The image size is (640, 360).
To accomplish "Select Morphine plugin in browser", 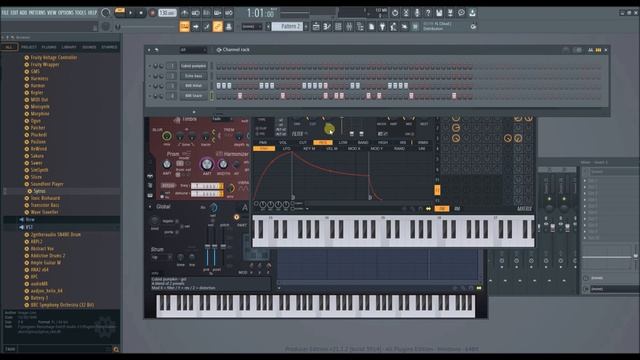I will pos(40,114).
